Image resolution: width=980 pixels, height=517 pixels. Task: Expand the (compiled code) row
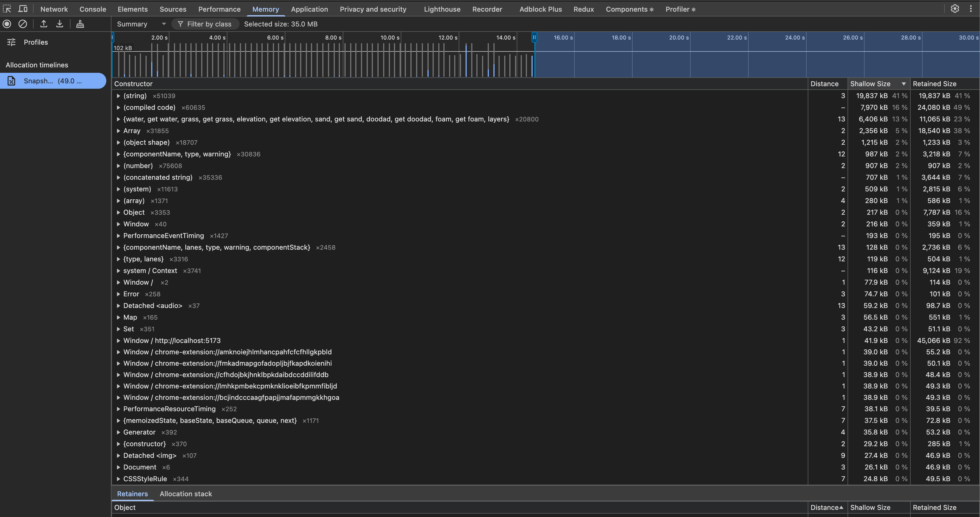coord(118,108)
